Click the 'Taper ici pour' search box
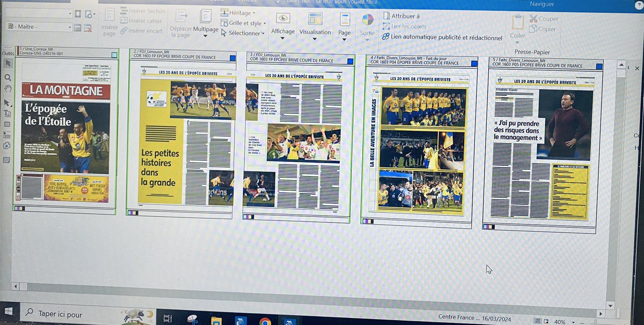The height and width of the screenshot is (325, 644). point(87,314)
